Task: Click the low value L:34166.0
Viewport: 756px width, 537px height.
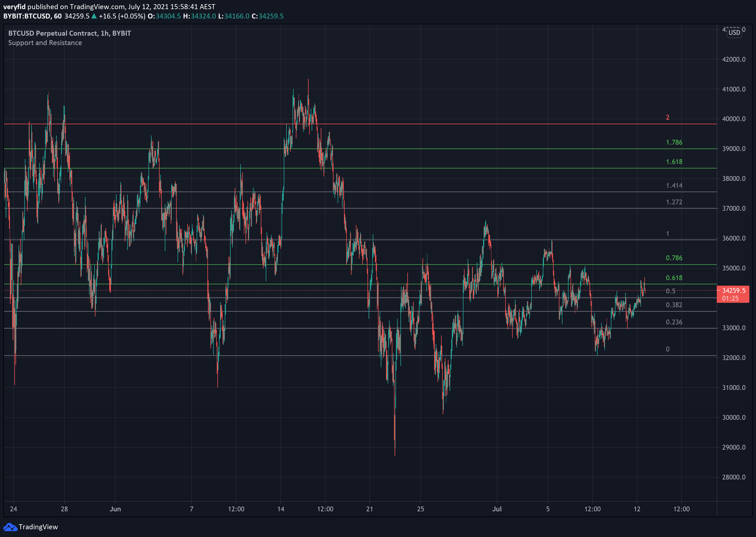Action: (x=234, y=16)
